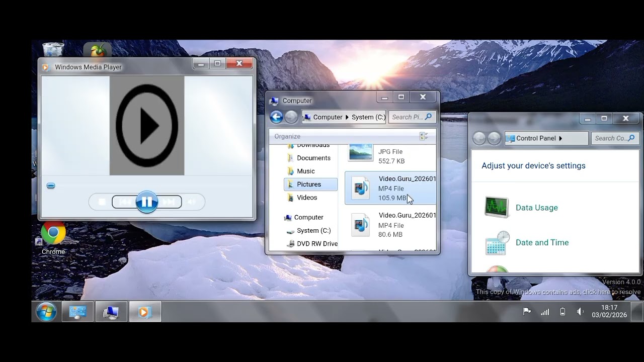Open the Computer taskbar button
The height and width of the screenshot is (362, 644).
pyautogui.click(x=111, y=312)
